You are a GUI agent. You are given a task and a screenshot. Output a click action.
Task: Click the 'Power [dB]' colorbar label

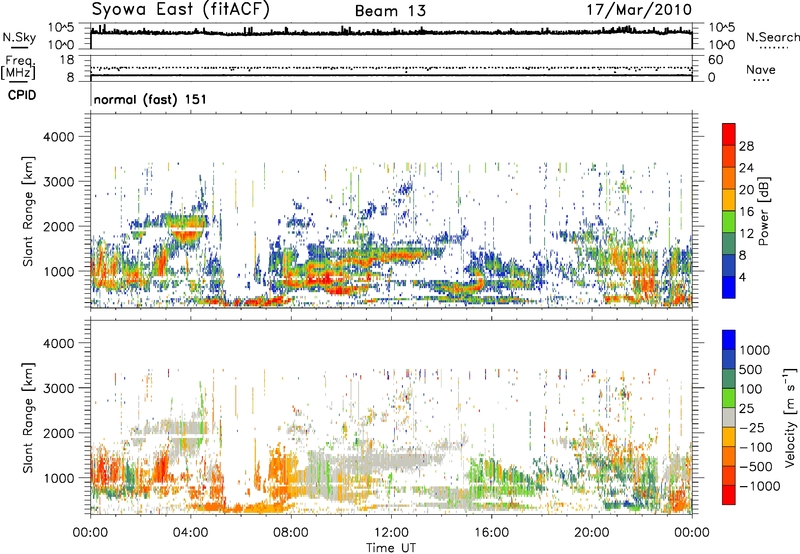(764, 211)
